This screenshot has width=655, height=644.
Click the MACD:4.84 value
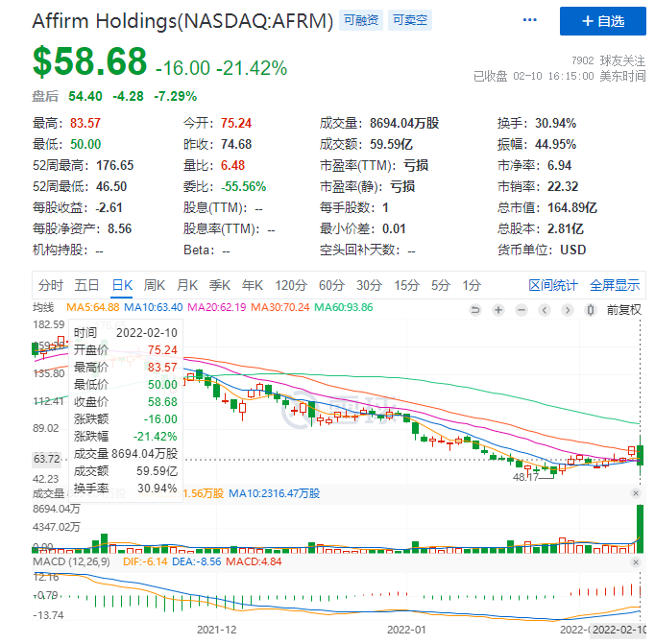point(254,561)
